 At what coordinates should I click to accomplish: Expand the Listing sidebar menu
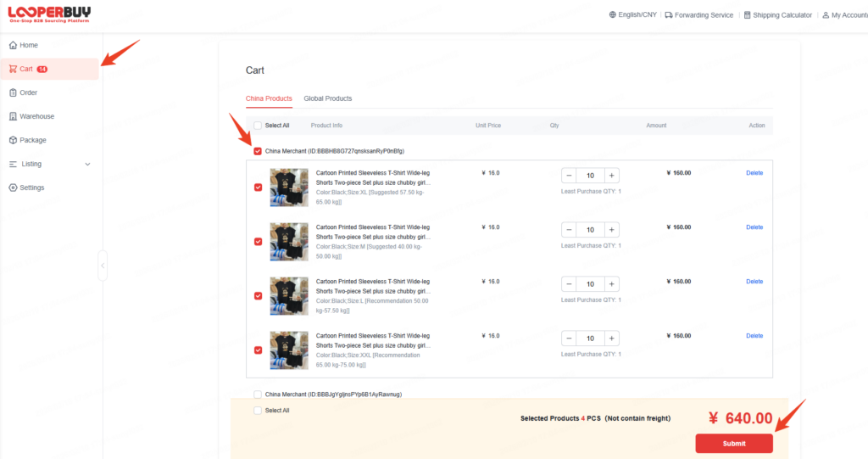tap(87, 164)
